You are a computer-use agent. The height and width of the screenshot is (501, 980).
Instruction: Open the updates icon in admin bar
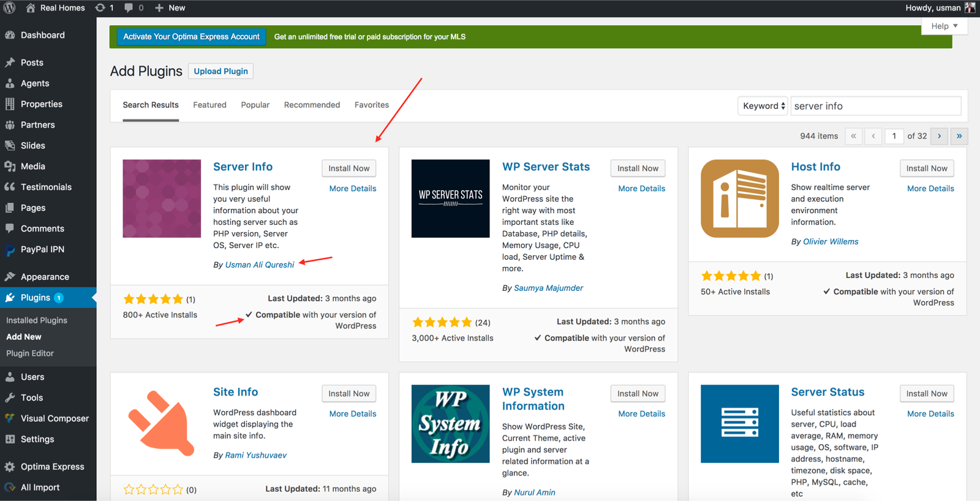coord(100,8)
